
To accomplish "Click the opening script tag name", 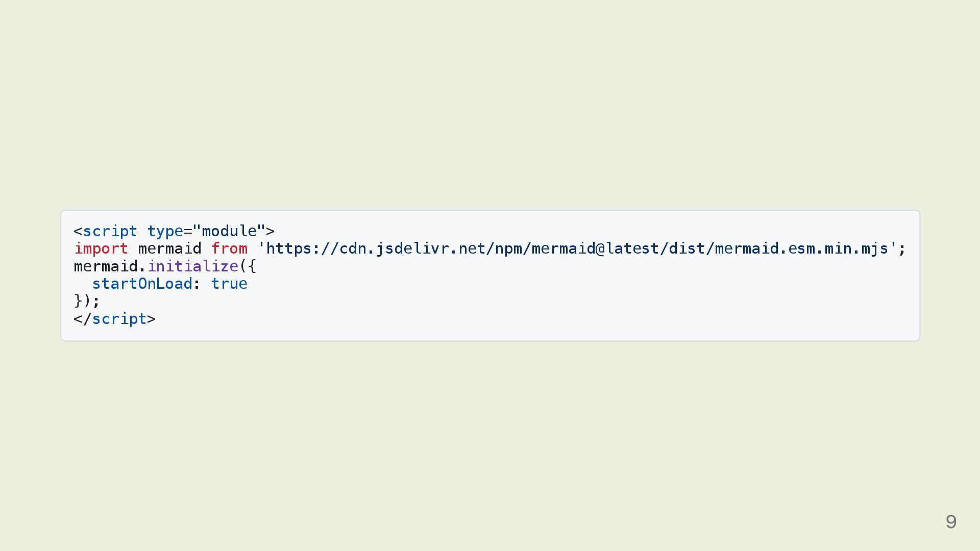I will (110, 232).
